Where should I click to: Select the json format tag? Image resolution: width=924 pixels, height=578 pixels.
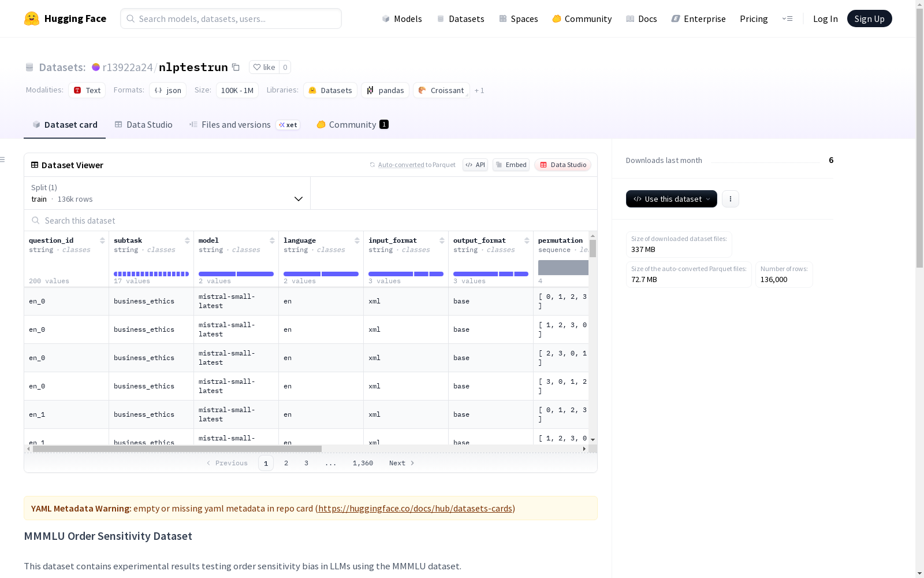[167, 90]
